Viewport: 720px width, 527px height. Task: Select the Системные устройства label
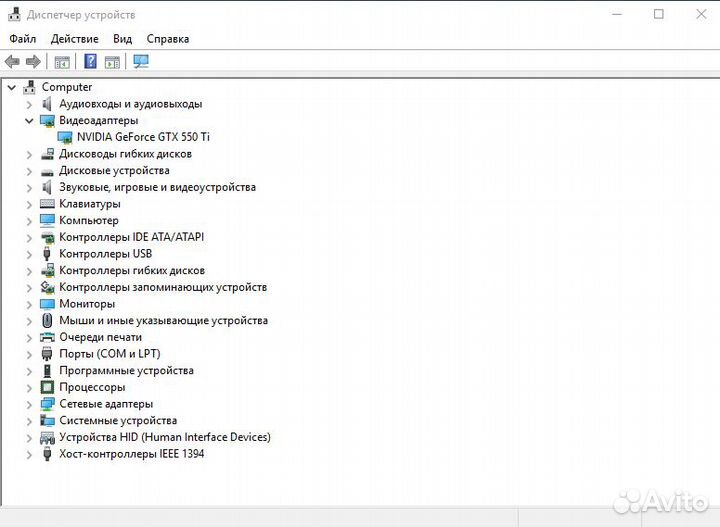tap(118, 420)
